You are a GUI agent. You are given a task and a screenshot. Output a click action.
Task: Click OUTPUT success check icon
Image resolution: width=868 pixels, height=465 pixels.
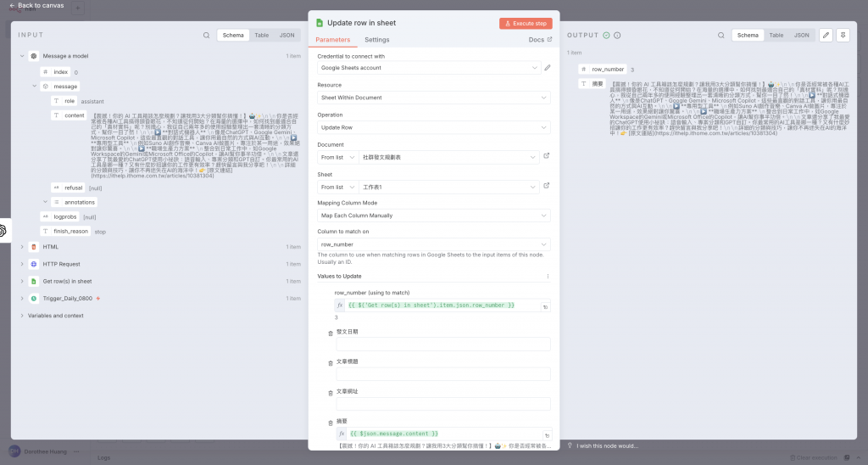coord(606,35)
